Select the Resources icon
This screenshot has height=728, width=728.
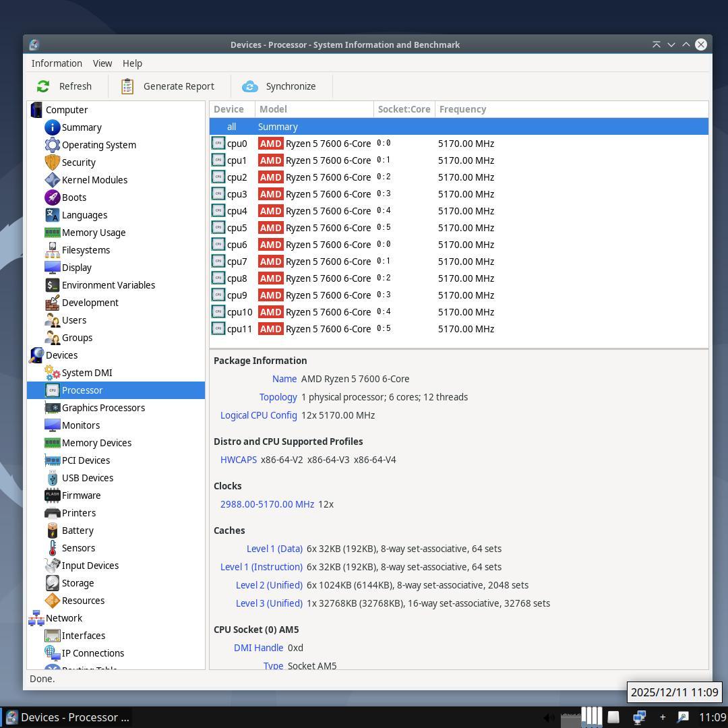pos(52,601)
